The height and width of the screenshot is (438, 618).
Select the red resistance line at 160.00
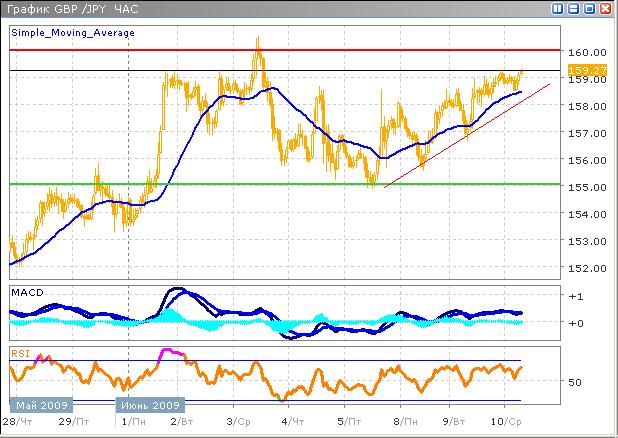[285, 50]
